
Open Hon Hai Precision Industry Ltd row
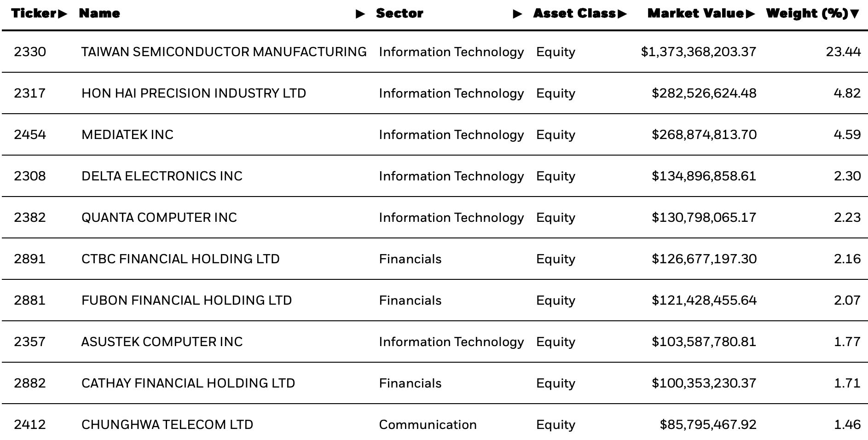434,93
